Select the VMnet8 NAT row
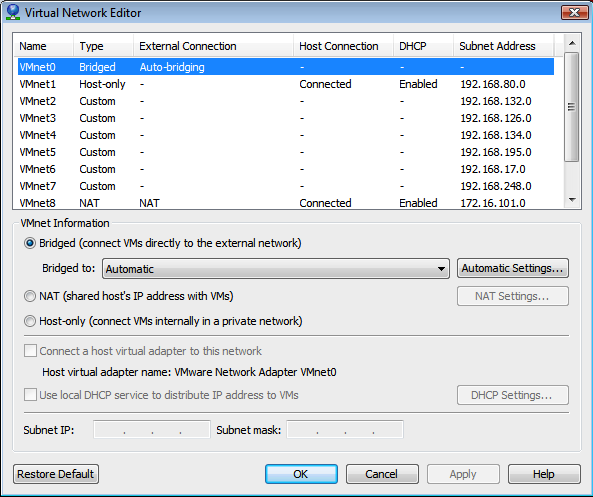 (286, 203)
